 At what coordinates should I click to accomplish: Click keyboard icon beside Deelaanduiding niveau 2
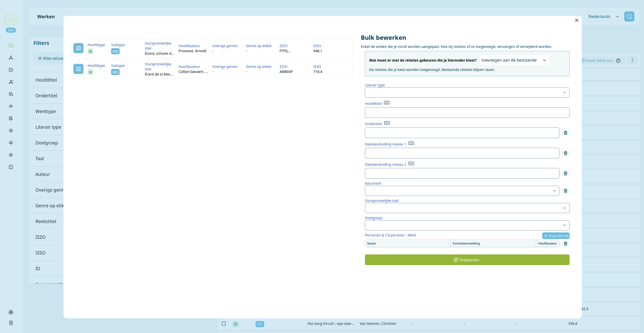click(x=411, y=163)
